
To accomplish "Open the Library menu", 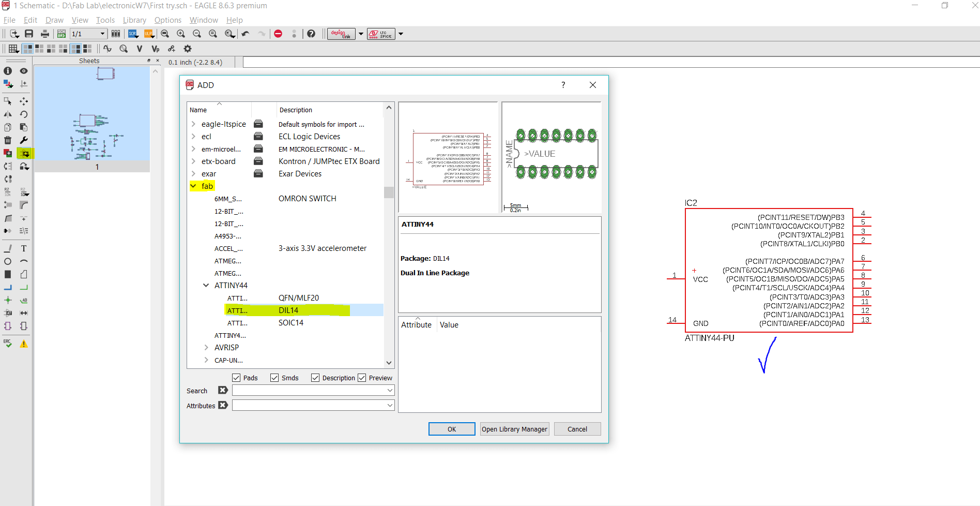I will point(134,20).
